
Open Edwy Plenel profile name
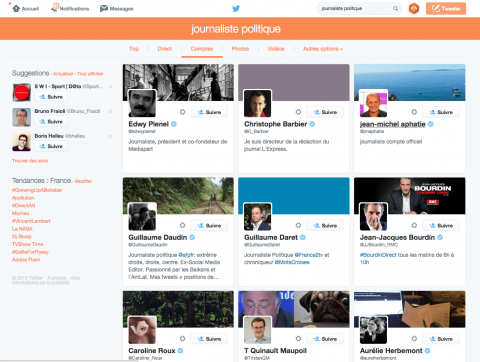click(149, 124)
